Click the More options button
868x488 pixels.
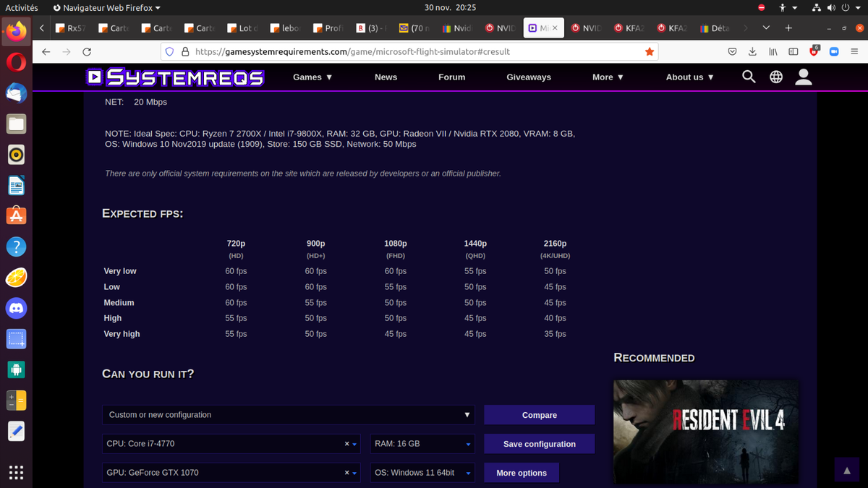522,473
